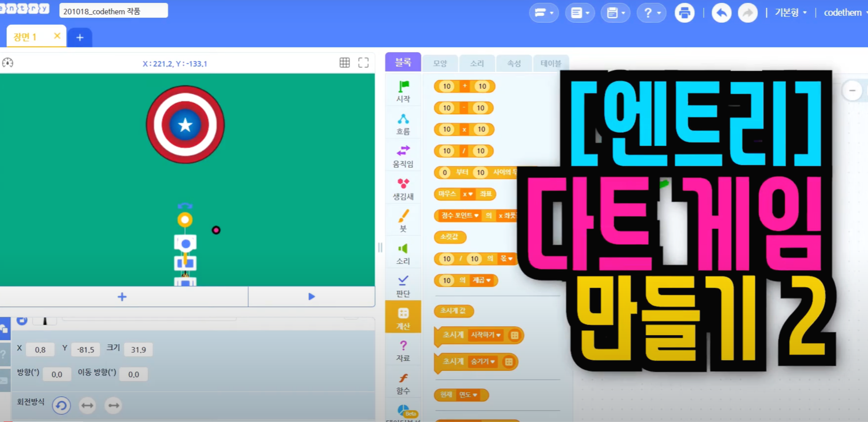Image resolution: width=868 pixels, height=422 pixels.
Task: Click the shield target on stage
Action: click(x=185, y=124)
